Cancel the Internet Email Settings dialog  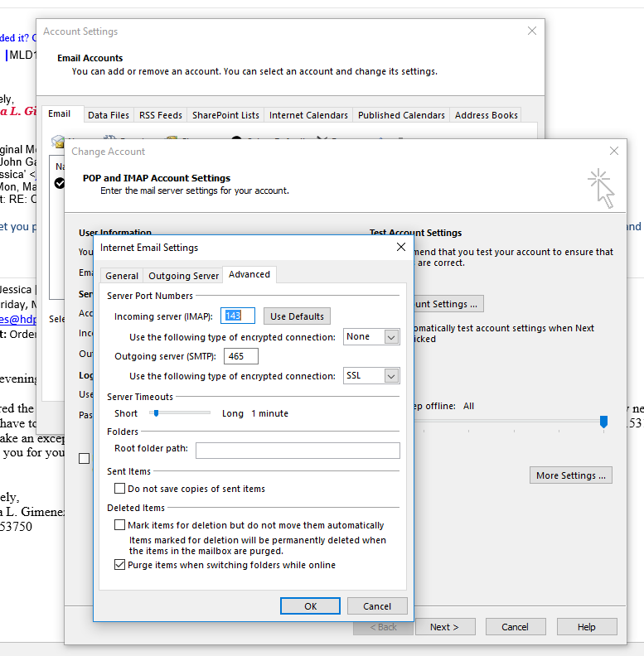tap(377, 606)
